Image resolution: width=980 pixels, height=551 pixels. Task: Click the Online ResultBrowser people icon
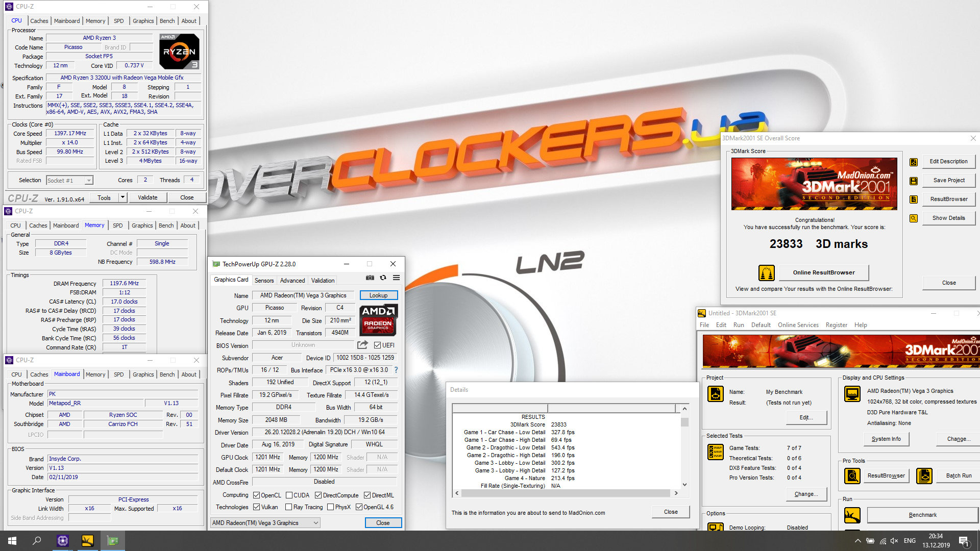pos(766,273)
